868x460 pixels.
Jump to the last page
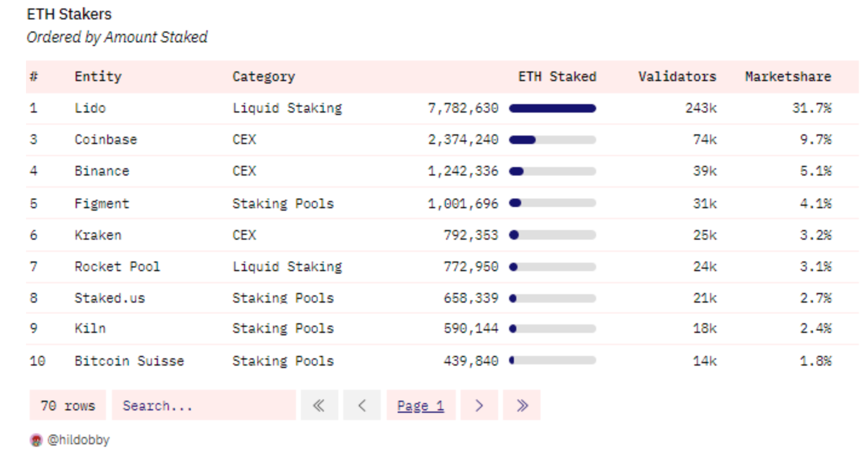(522, 406)
